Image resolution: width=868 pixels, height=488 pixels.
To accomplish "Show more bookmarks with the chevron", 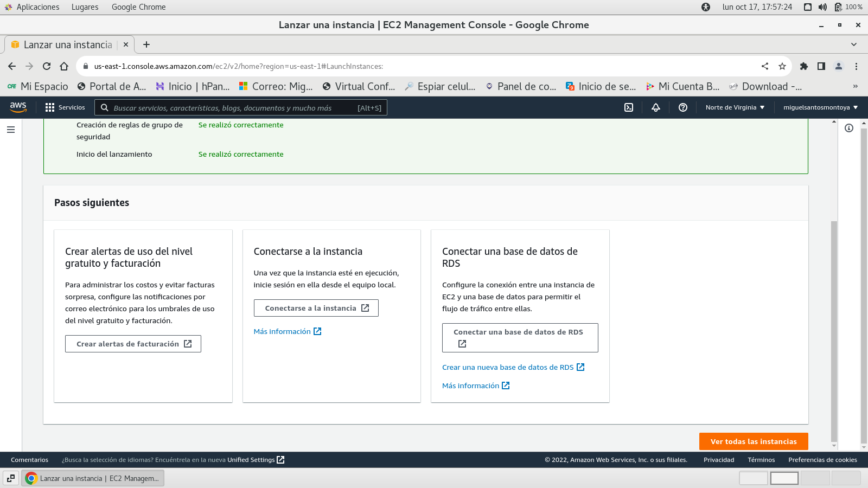I will [856, 86].
